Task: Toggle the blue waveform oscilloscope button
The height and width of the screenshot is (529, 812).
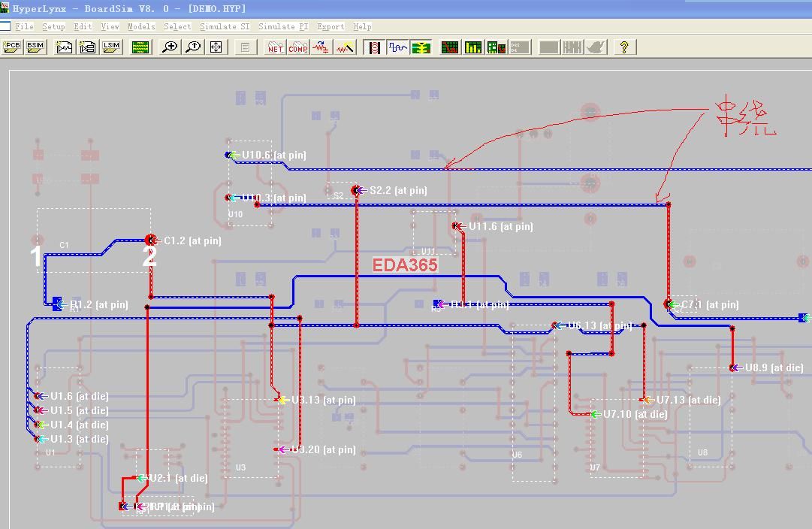Action: click(397, 47)
